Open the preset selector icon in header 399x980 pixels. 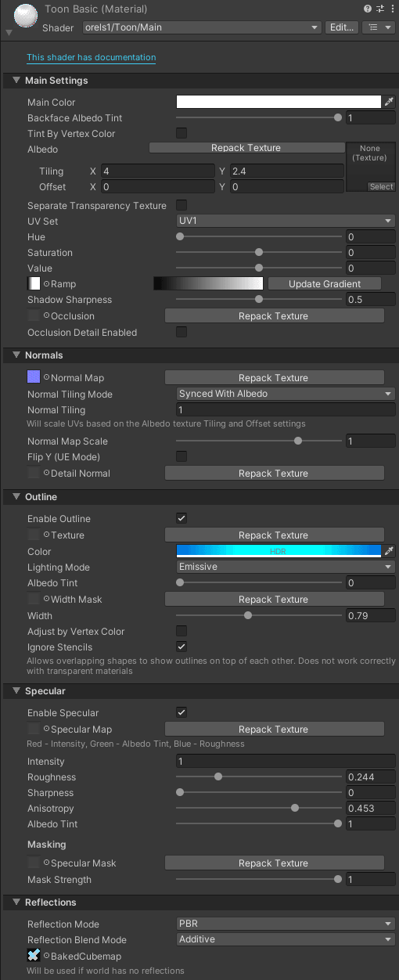pos(379,9)
